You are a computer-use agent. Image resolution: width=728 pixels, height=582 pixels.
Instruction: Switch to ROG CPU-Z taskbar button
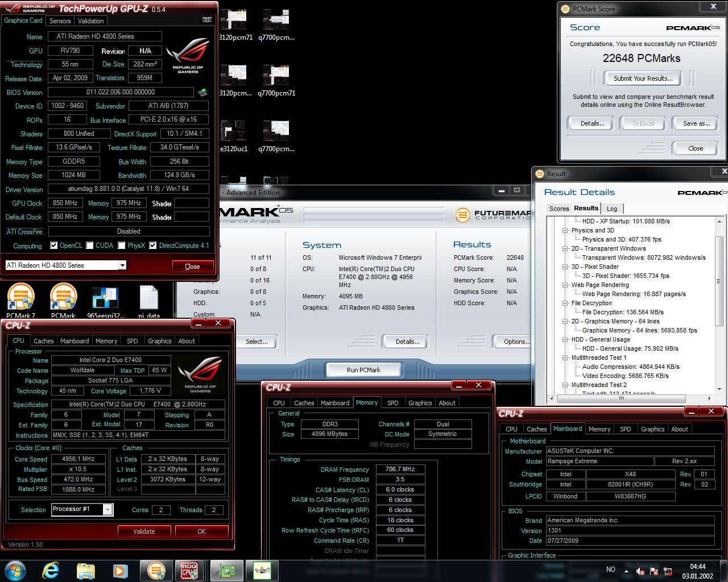click(189, 570)
